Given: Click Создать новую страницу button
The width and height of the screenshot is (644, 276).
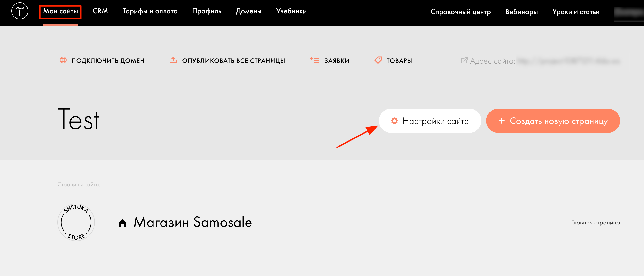Looking at the screenshot, I should 553,121.
